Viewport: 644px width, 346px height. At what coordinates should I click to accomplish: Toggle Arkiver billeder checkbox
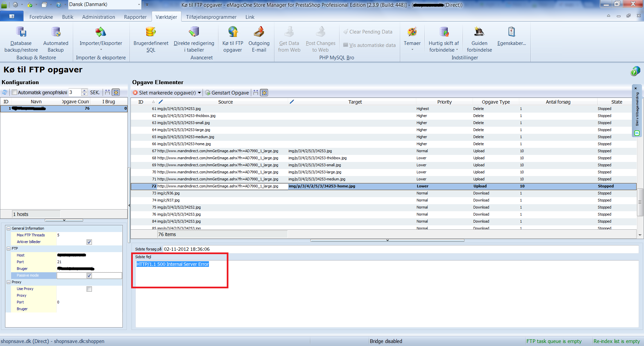(x=89, y=242)
